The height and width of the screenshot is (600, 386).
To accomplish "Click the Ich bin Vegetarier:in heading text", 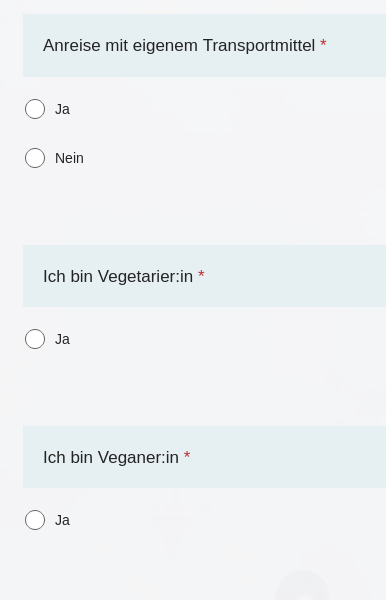I will pos(118,276).
